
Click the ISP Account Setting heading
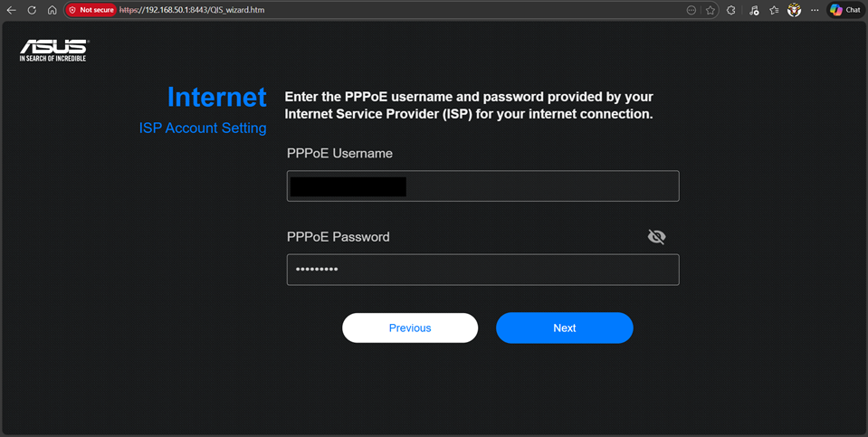pos(203,128)
